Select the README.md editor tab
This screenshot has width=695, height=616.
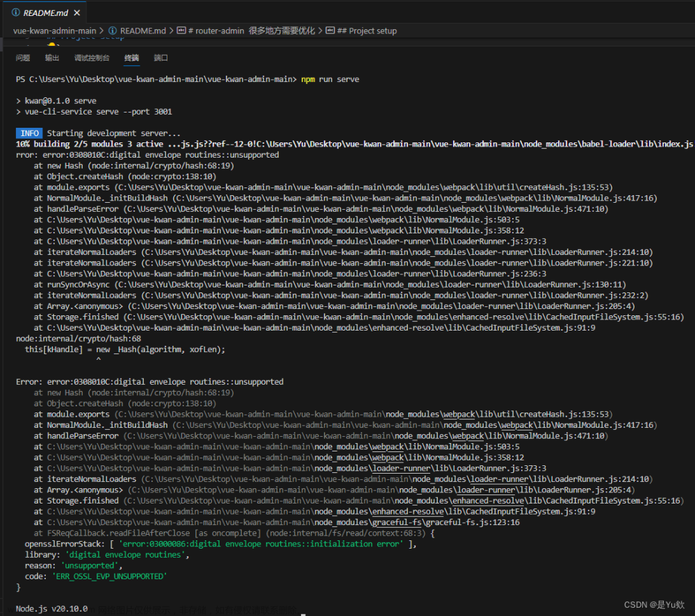[44, 13]
